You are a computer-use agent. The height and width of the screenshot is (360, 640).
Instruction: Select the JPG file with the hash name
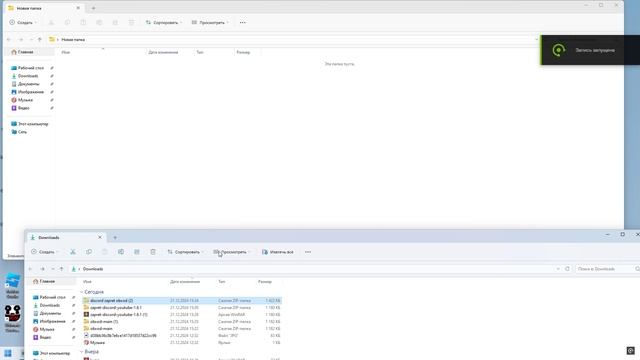182,336
